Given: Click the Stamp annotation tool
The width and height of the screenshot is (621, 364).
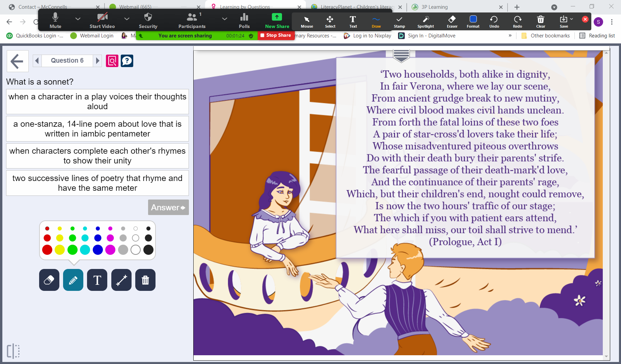Looking at the screenshot, I should [399, 21].
